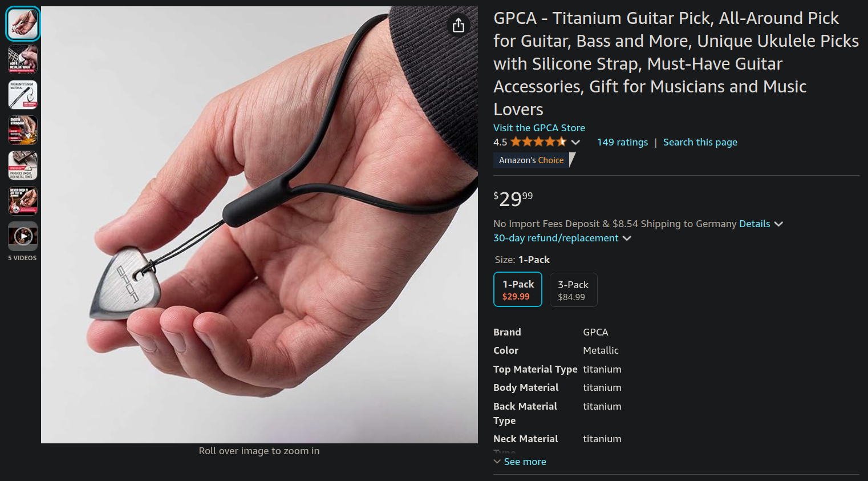View the fourth product thumbnail
This screenshot has height=481, width=868.
click(x=23, y=130)
